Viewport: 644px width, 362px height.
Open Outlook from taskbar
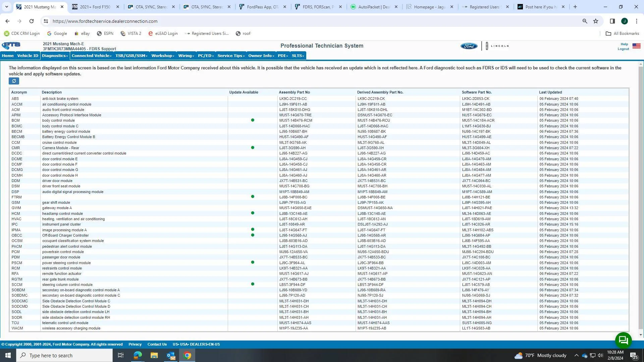[x=171, y=355]
